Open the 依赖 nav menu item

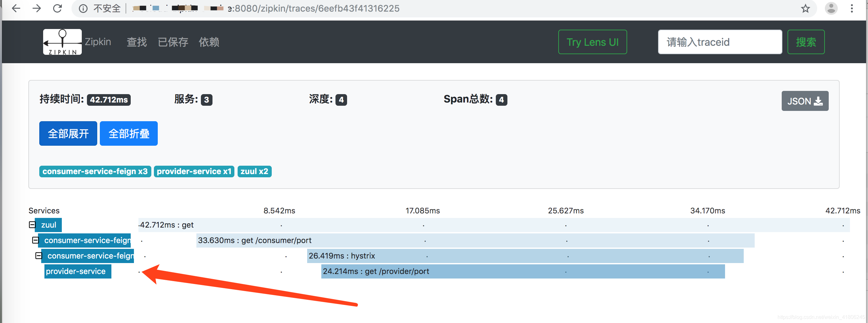tap(209, 42)
